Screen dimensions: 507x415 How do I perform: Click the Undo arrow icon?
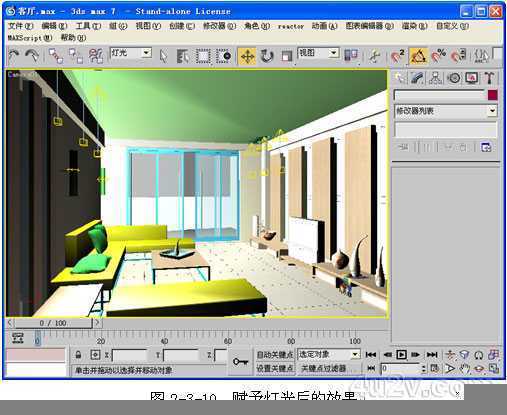click(14, 56)
